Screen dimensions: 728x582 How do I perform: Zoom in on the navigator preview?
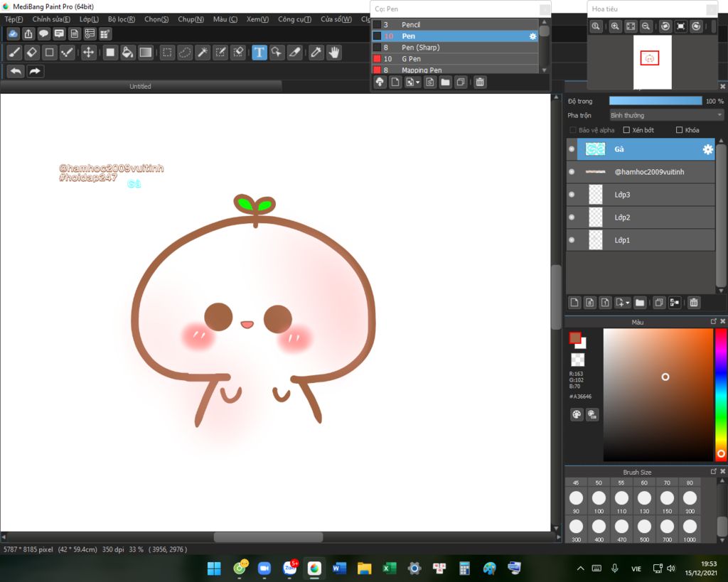[x=615, y=26]
